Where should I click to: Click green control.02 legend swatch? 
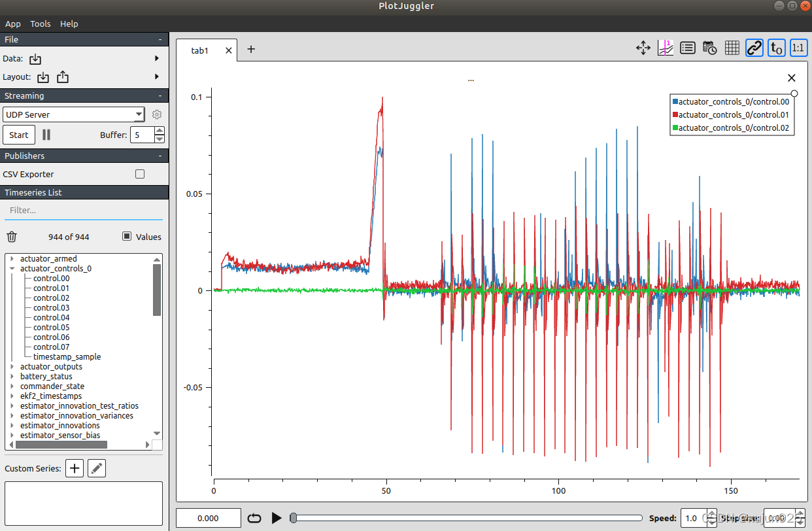coord(675,128)
